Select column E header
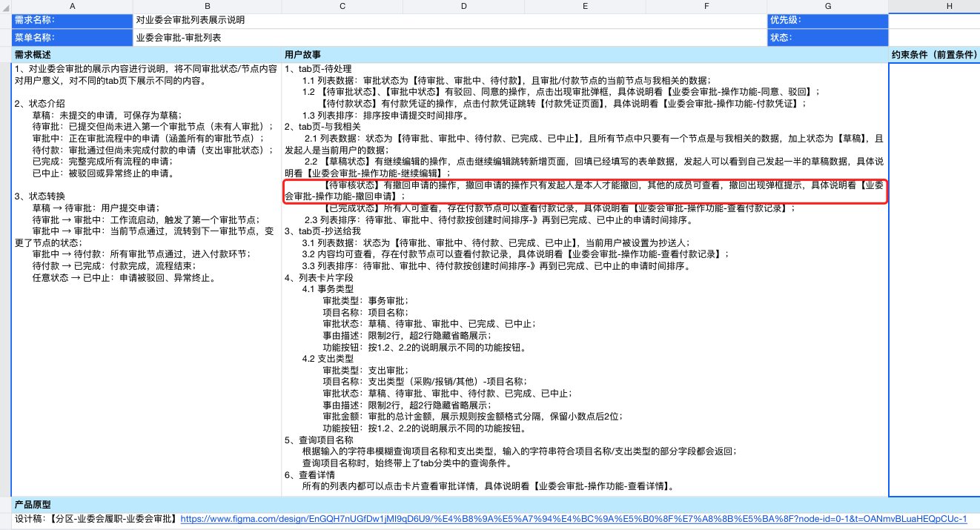 586,6
